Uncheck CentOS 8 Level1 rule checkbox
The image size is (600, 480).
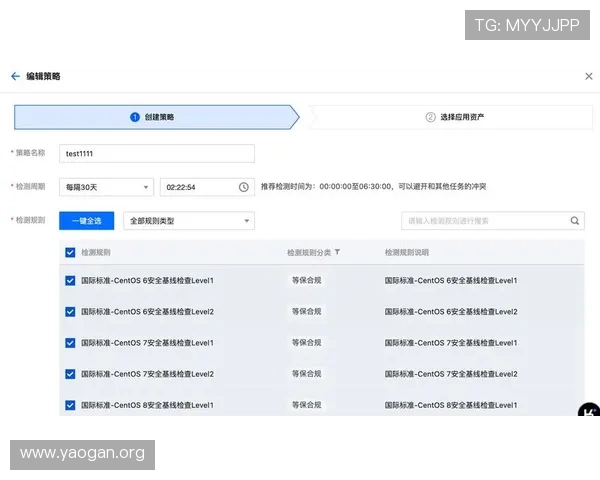pos(70,405)
